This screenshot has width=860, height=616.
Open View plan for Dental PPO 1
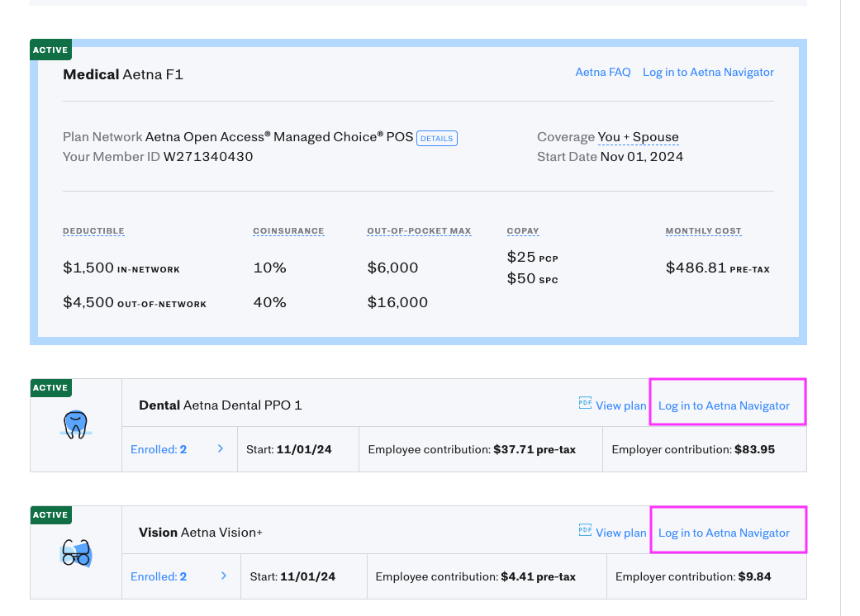[x=620, y=405]
